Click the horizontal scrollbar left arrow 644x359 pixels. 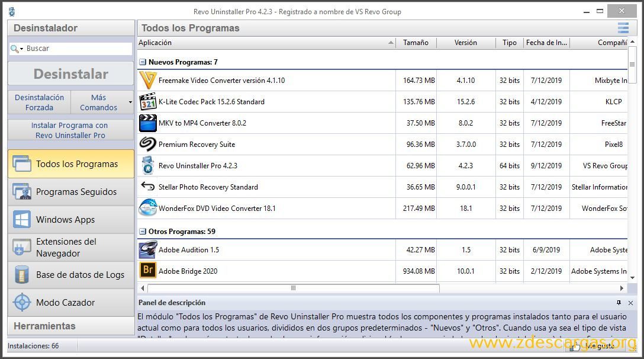tap(143, 288)
